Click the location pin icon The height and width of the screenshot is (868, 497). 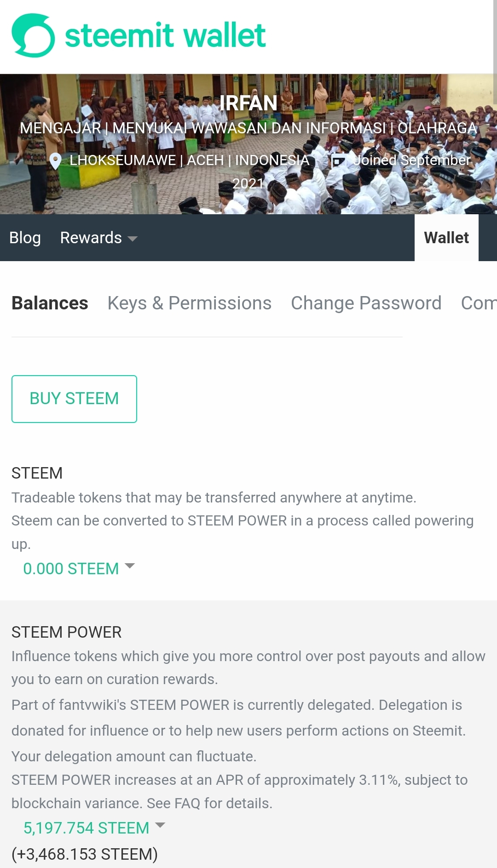click(55, 161)
